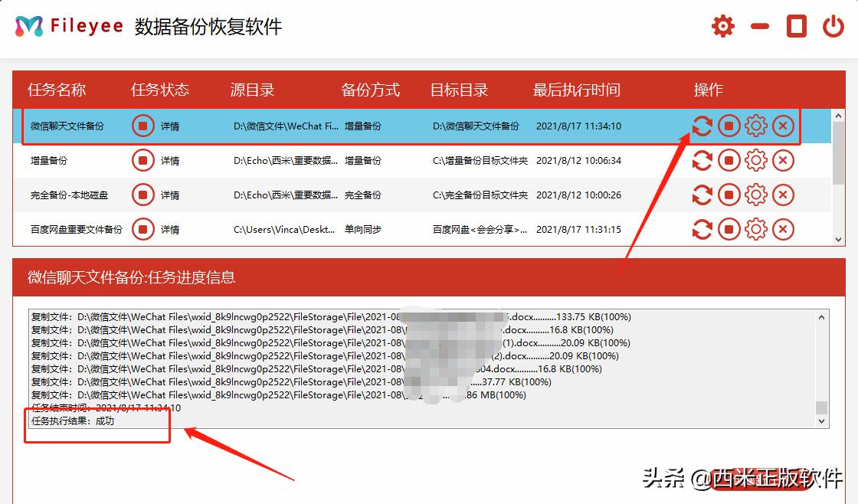Delete the 完全备份-本地磁盘 task with X icon
The width and height of the screenshot is (858, 504).
782,195
